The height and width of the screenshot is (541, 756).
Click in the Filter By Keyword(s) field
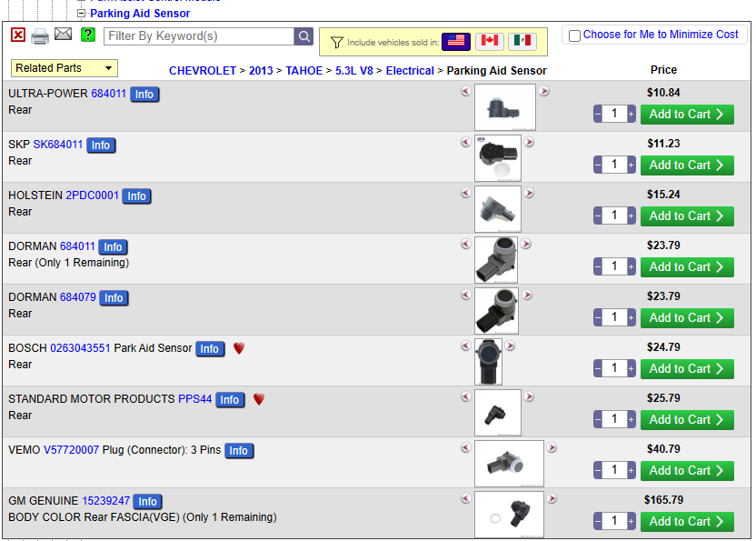[x=199, y=36]
